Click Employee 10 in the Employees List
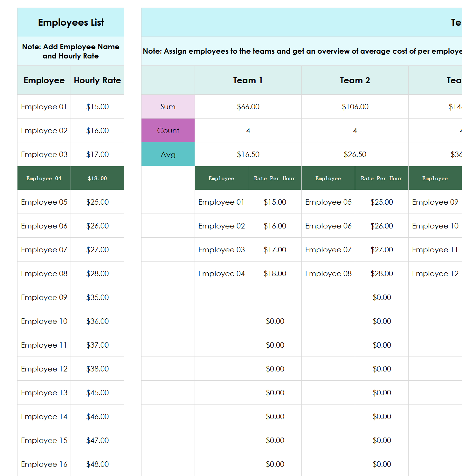 (44, 321)
